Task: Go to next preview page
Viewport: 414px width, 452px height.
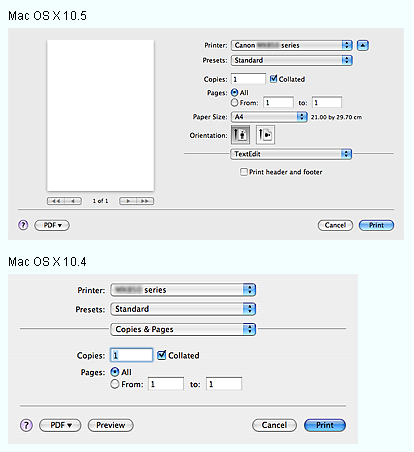Action: click(x=128, y=201)
